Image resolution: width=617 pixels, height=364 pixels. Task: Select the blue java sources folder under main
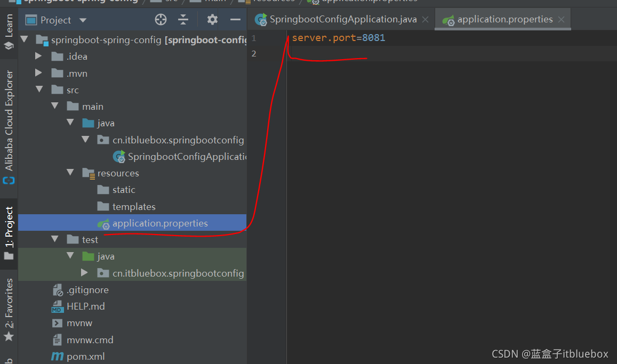(106, 123)
